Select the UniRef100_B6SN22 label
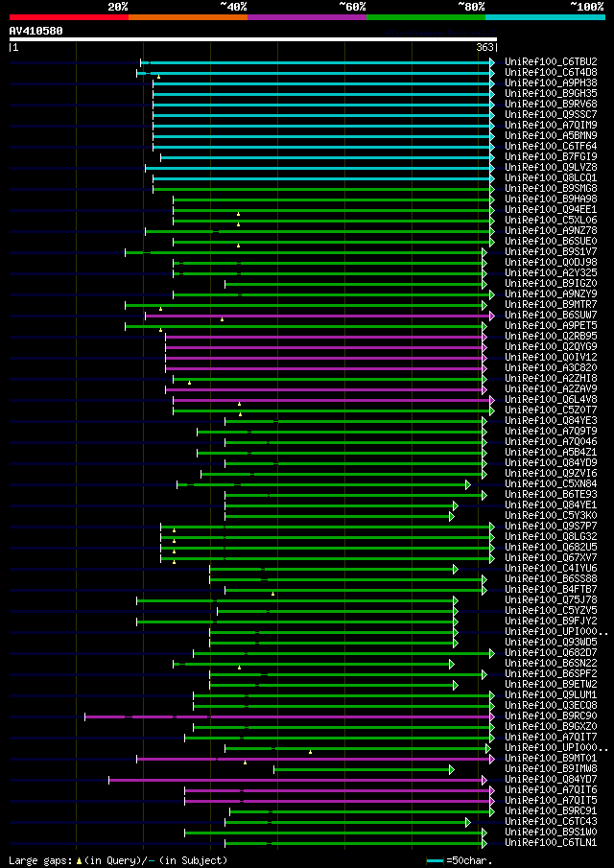 551,664
